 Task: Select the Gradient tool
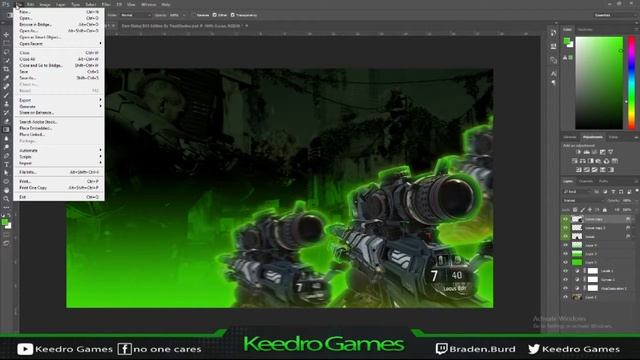coord(6,130)
